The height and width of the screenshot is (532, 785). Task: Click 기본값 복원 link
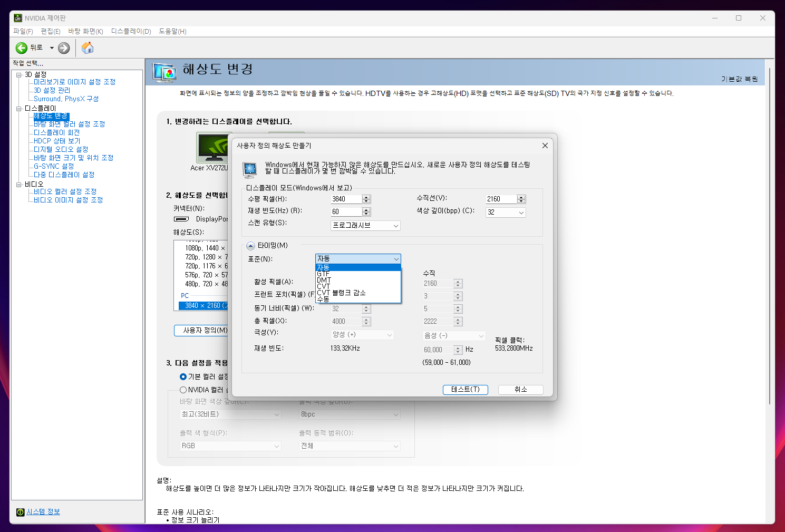[739, 79]
